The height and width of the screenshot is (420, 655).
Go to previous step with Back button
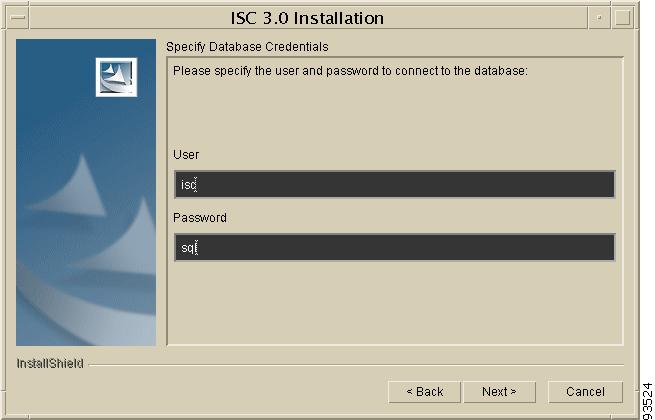(x=424, y=392)
